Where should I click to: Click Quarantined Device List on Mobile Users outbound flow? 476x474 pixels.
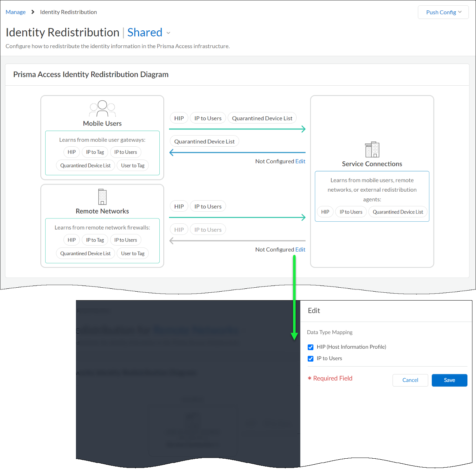point(262,118)
